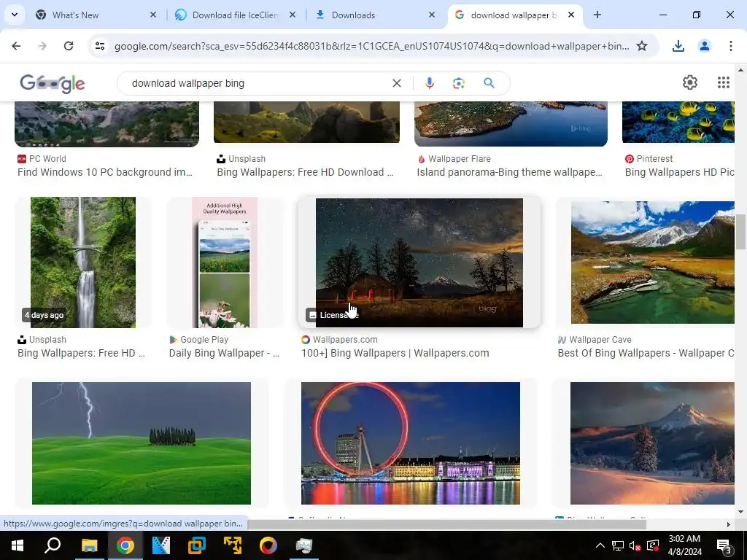Screen dimensions: 747x560
Task: Open Best Of Bing Wallpapers link
Action: coord(646,353)
